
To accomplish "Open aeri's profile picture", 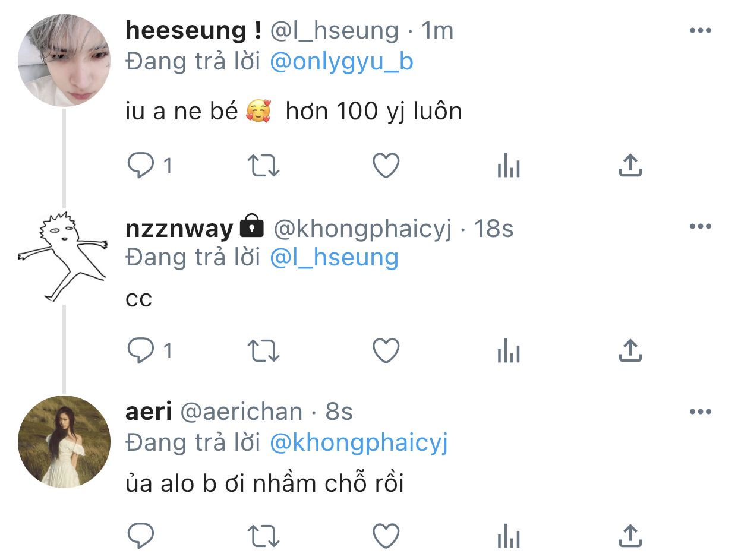I will tap(64, 442).
